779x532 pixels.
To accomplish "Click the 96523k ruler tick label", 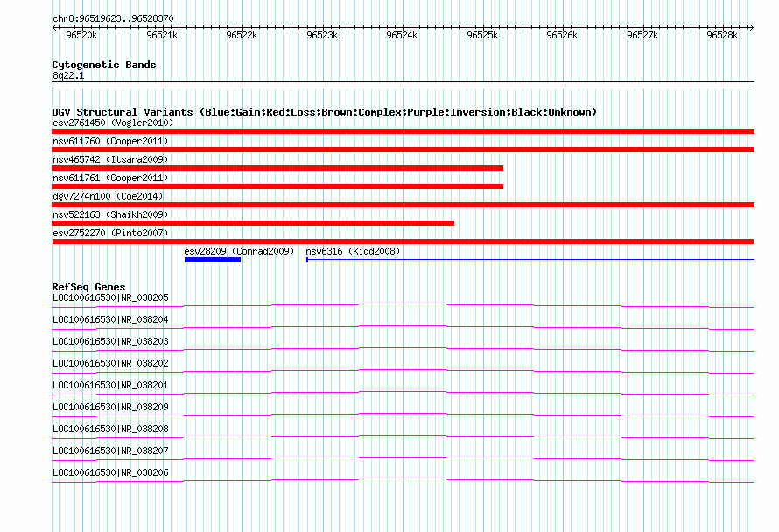I will (322, 35).
